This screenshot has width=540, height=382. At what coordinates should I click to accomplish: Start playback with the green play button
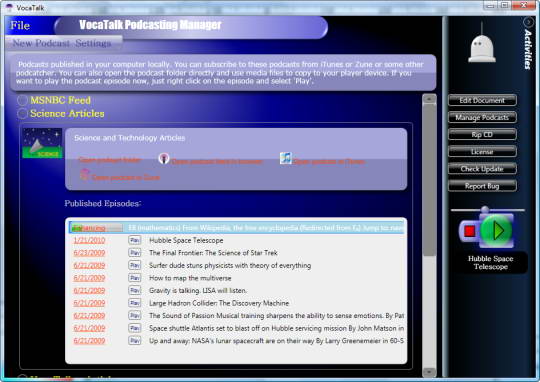496,230
